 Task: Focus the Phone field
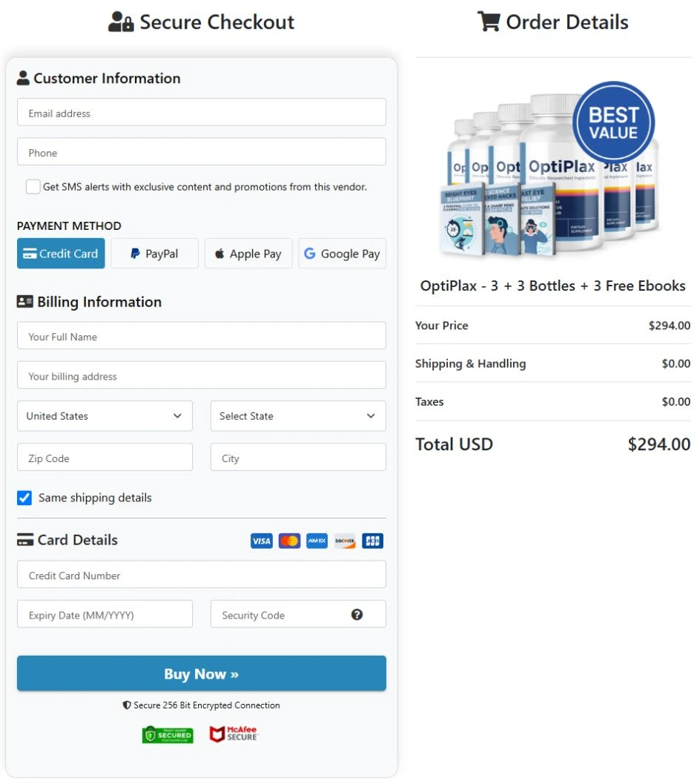pyautogui.click(x=202, y=151)
